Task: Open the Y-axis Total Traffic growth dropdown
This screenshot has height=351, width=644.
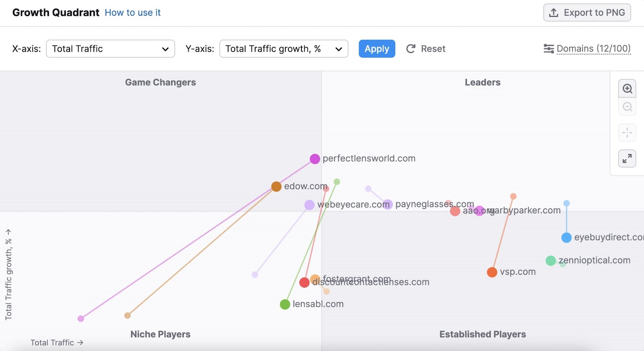Action: (283, 49)
